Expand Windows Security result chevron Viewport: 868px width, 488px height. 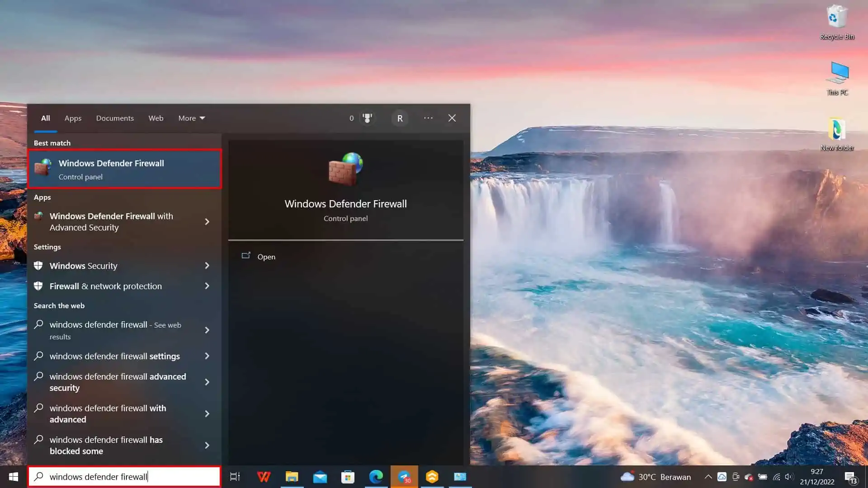click(207, 266)
